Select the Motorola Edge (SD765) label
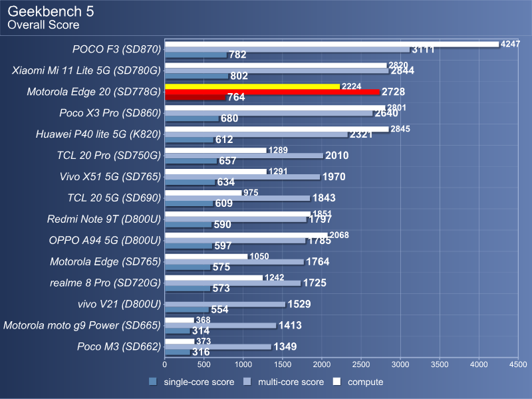This screenshot has width=532, height=399. (x=106, y=261)
